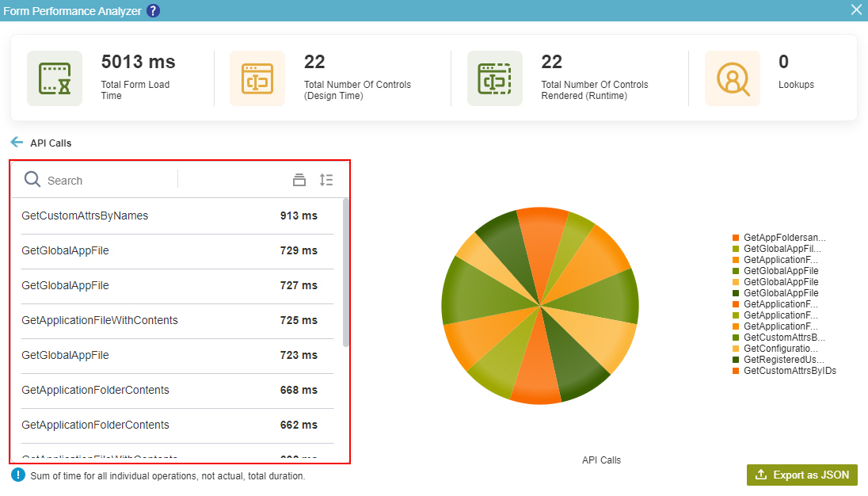Image resolution: width=868 pixels, height=496 pixels.
Task: Select the GetApplicationFolderContents 662 ms row
Action: click(177, 425)
